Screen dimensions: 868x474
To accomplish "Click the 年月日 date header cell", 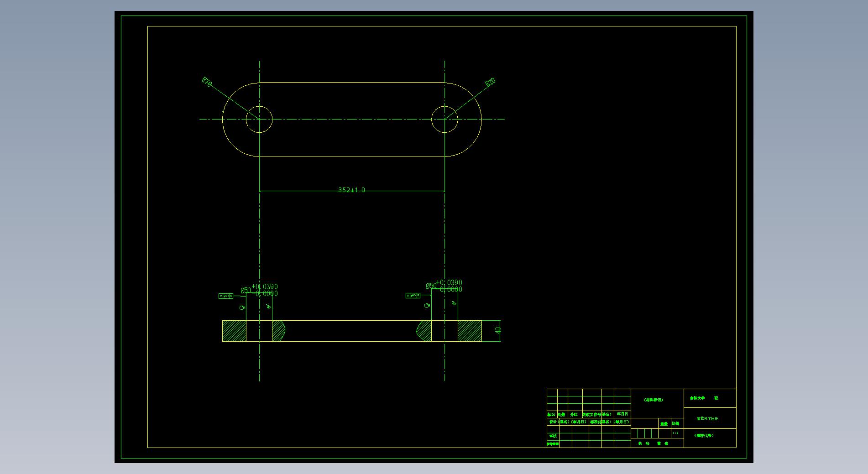I will tap(622, 414).
